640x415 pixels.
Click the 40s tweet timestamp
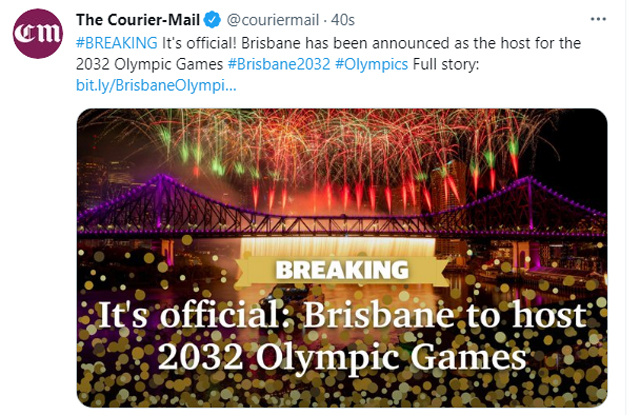pos(343,20)
